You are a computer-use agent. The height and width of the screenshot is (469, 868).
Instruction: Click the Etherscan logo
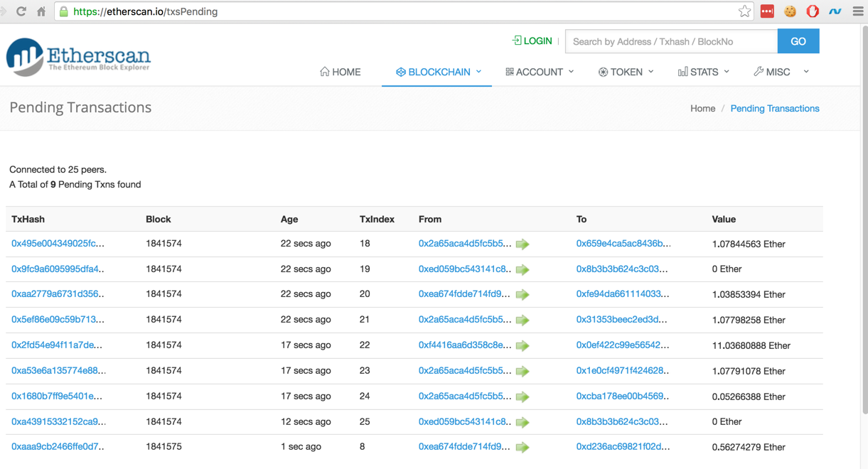pyautogui.click(x=78, y=57)
